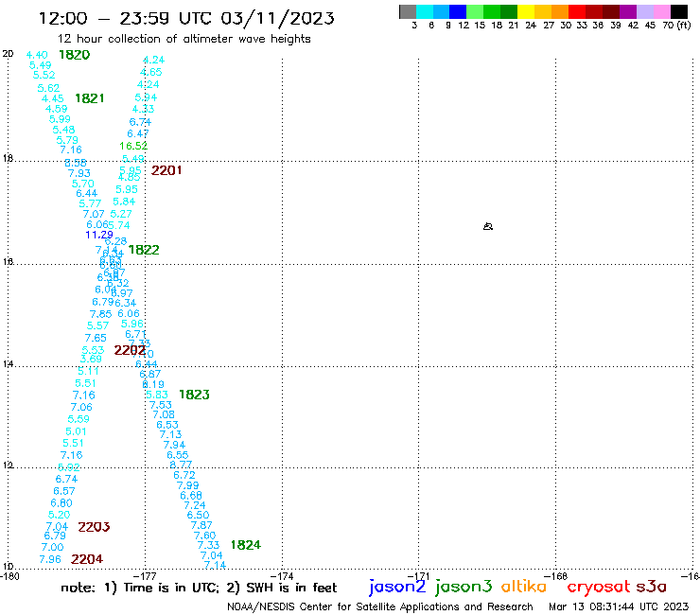Click the 8.19 wave height value

tap(153, 384)
